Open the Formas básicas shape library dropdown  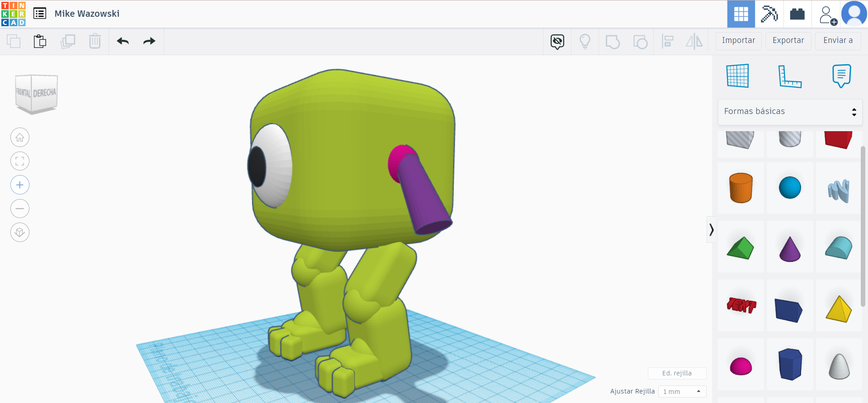(x=790, y=112)
